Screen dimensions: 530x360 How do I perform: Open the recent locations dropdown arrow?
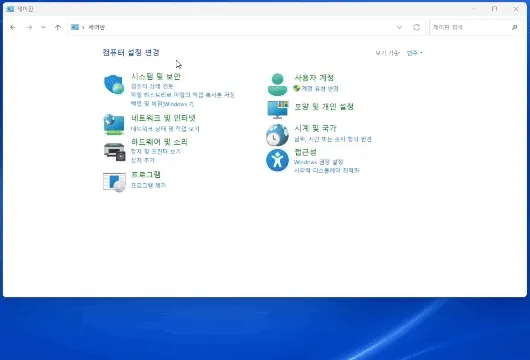tap(43, 27)
